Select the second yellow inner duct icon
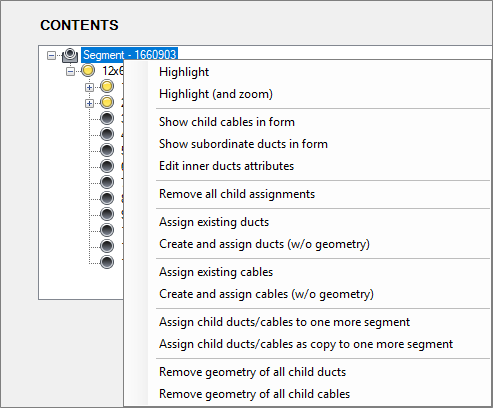 point(107,103)
